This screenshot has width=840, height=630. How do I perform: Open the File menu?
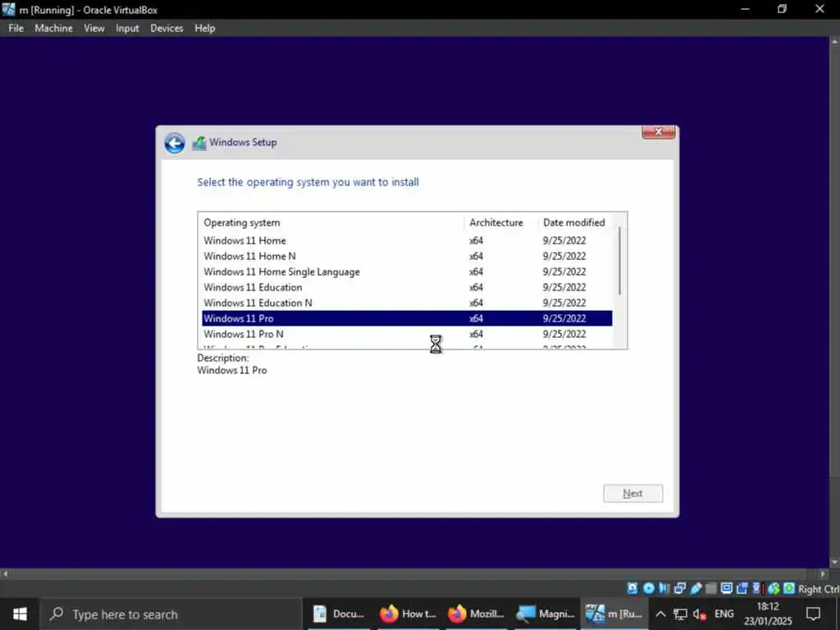(16, 29)
